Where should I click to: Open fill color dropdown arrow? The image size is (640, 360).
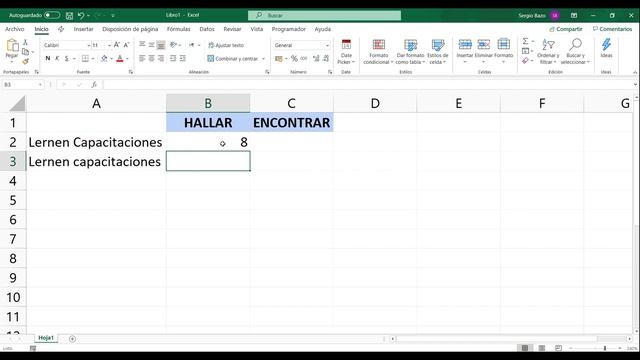click(111, 59)
